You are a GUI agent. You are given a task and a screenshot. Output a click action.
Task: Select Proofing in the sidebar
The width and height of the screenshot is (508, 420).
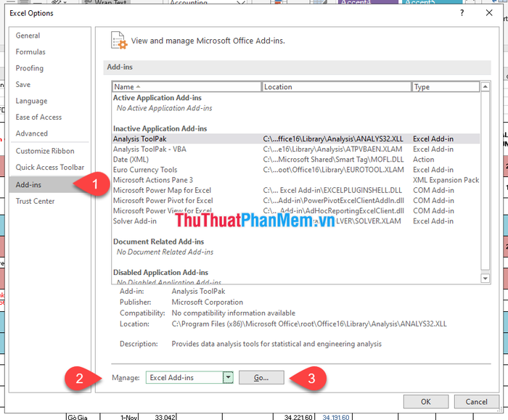30,68
